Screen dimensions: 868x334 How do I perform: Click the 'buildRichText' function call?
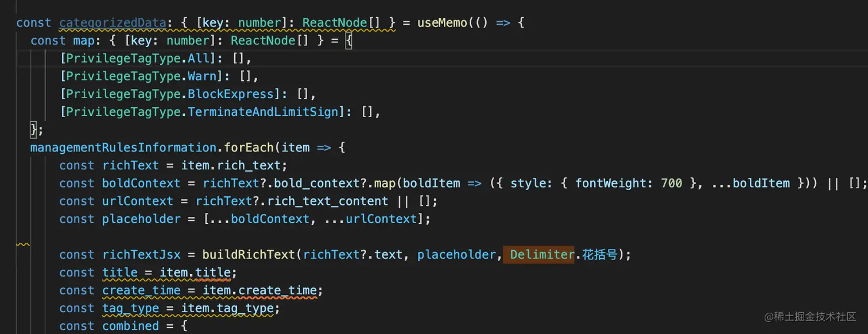pyautogui.click(x=249, y=254)
